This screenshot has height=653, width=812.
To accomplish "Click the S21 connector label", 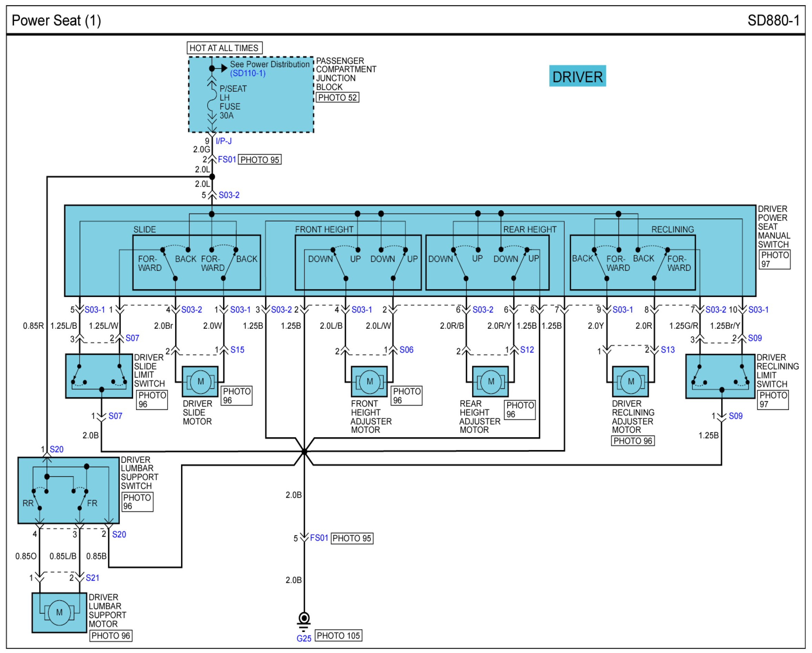I will pos(92,578).
